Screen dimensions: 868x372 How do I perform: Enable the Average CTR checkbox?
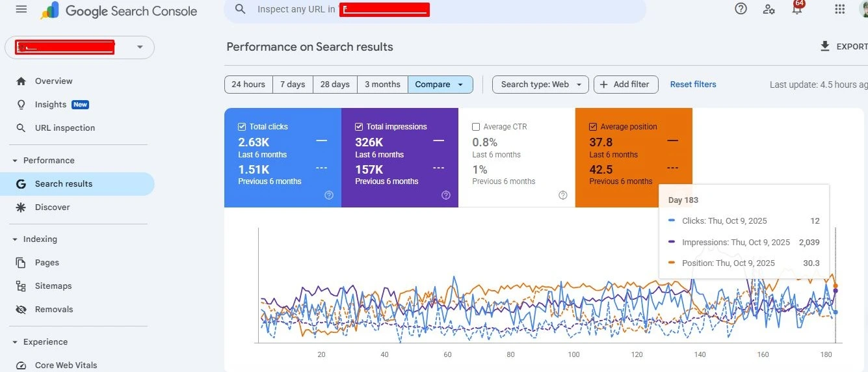tap(476, 127)
